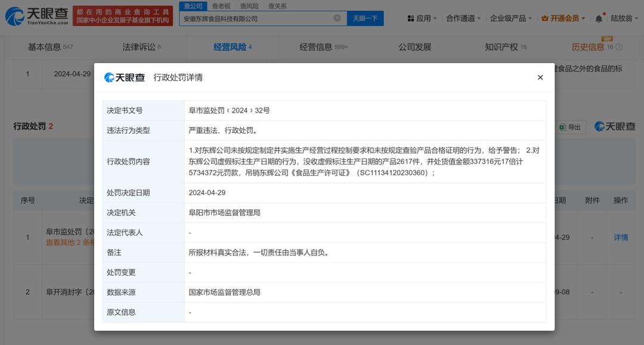Screen dimensions: 644x345
Task: Click the 天眼查 logo in the header
Action: coord(36,16)
